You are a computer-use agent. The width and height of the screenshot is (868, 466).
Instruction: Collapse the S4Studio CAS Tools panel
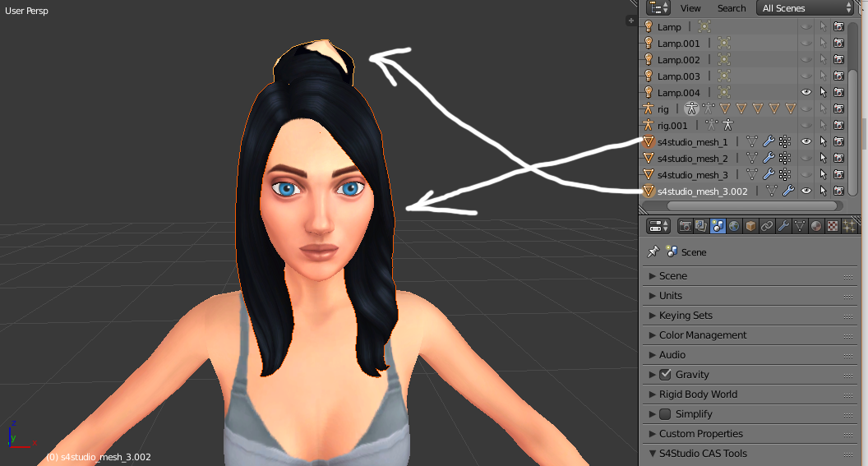point(652,454)
